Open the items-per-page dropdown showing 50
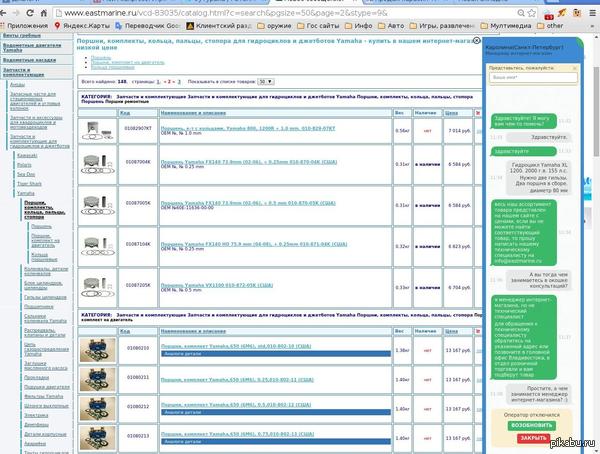 tap(264, 81)
